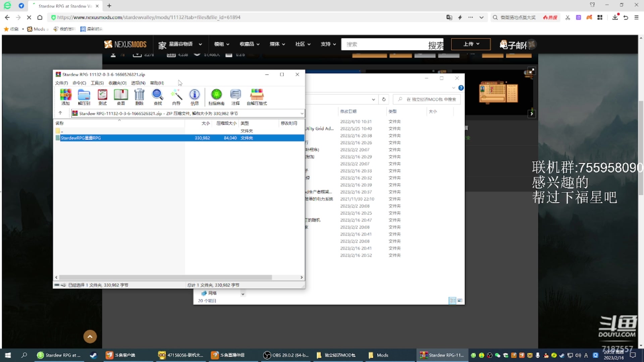Viewport: 644px width, 362px height.
Task: Sort WinRAR list by 修改时间 column
Action: [289, 123]
